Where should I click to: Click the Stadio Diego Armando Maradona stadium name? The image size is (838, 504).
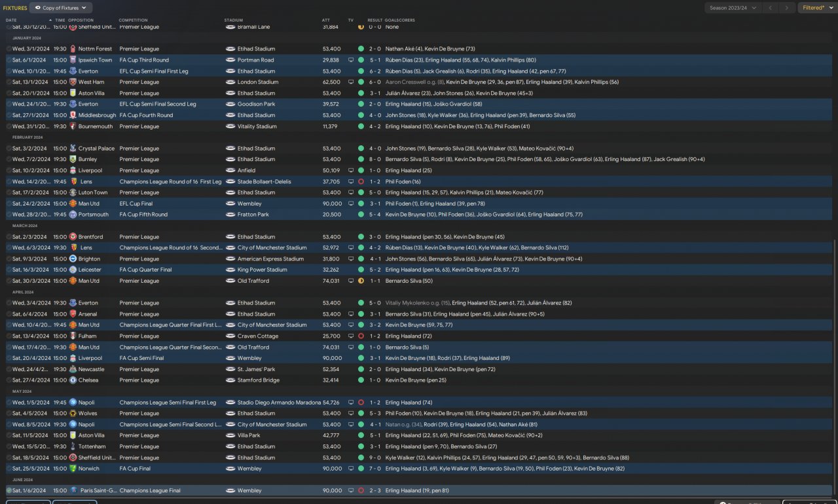[280, 403]
